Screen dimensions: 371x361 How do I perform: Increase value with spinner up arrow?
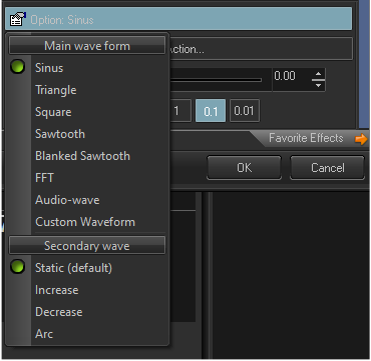[x=319, y=74]
